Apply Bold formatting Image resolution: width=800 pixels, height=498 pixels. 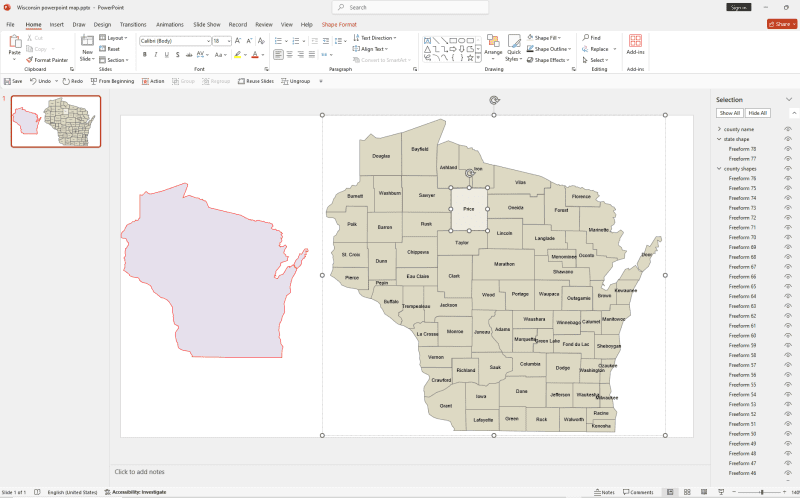click(145, 55)
